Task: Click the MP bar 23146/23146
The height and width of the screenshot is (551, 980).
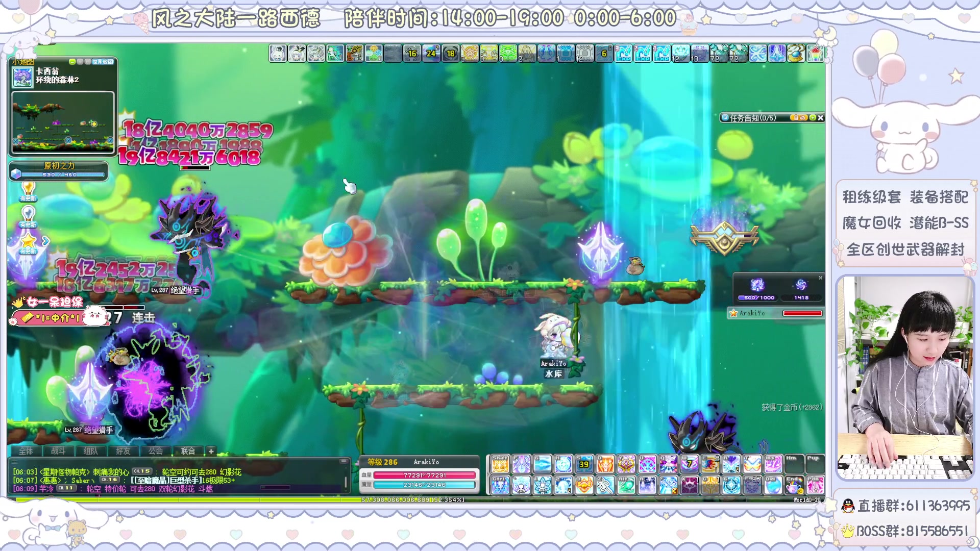Action: [425, 485]
